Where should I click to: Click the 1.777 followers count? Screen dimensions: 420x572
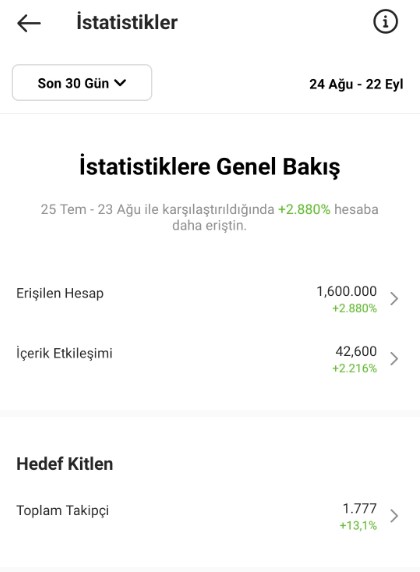[x=359, y=508]
